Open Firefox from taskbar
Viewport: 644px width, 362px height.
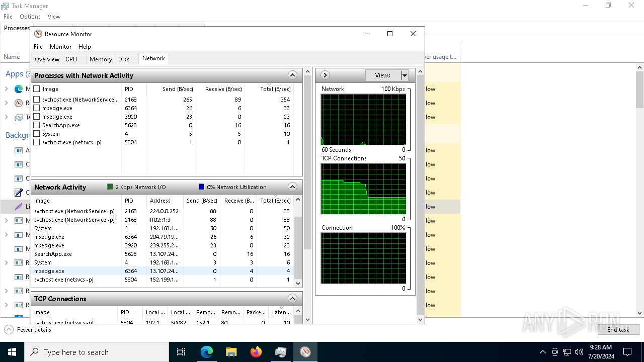coord(256,352)
